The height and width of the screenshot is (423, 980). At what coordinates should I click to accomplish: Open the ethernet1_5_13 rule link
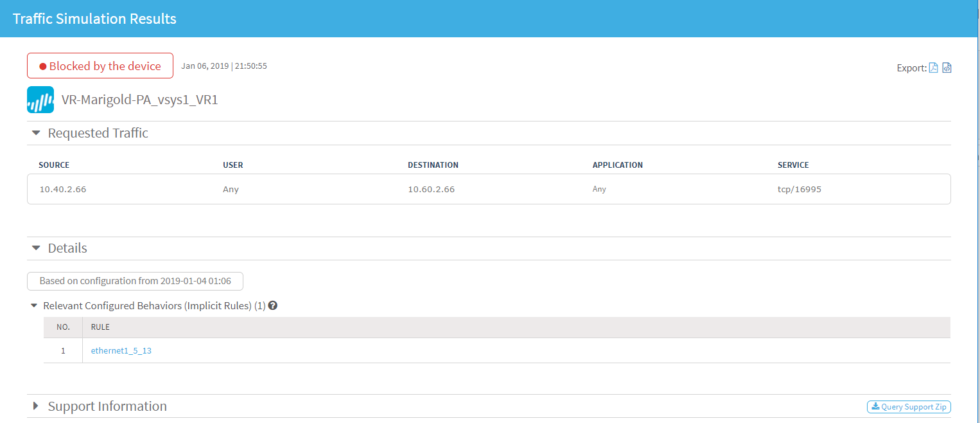121,351
